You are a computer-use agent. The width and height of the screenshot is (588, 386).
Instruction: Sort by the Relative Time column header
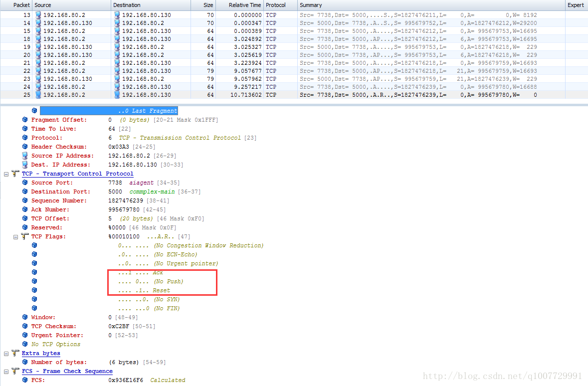click(239, 5)
